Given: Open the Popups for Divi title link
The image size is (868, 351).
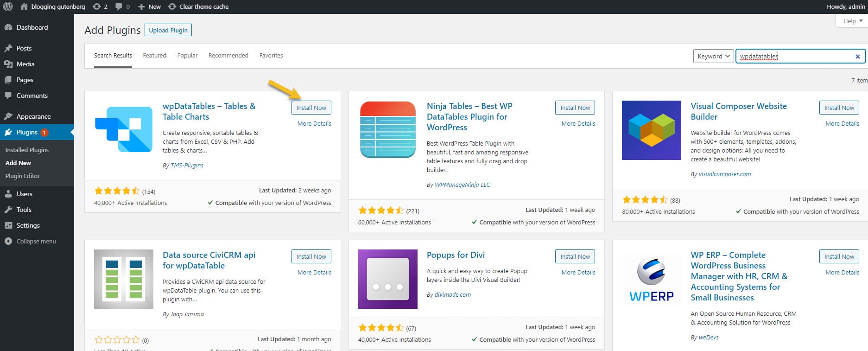Looking at the screenshot, I should pyautogui.click(x=456, y=255).
